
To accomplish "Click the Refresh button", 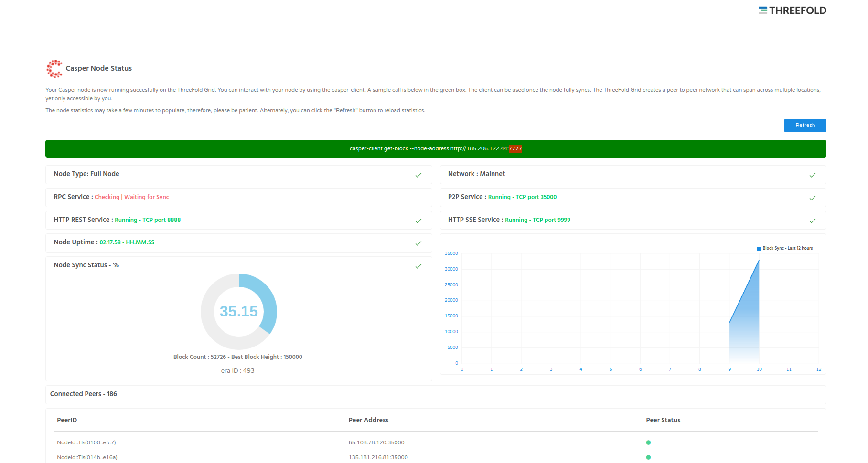I will click(x=805, y=126).
